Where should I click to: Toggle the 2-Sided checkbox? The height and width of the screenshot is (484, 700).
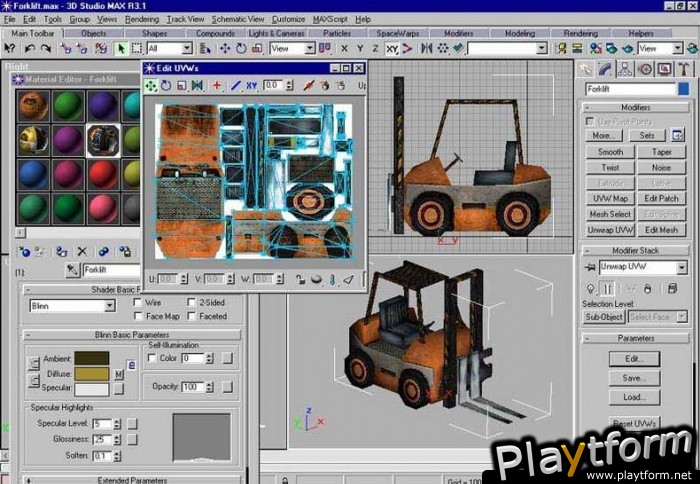(x=193, y=301)
